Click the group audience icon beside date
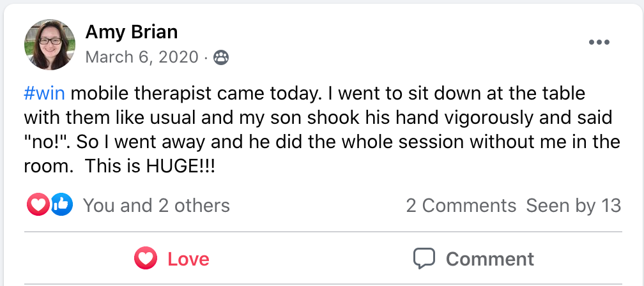This screenshot has height=286, width=644. (221, 58)
